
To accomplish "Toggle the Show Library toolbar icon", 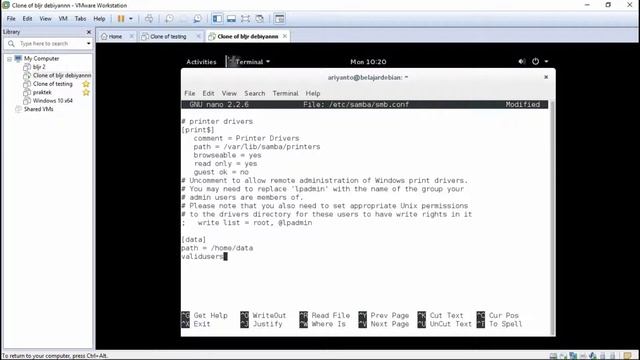I will (x=217, y=19).
